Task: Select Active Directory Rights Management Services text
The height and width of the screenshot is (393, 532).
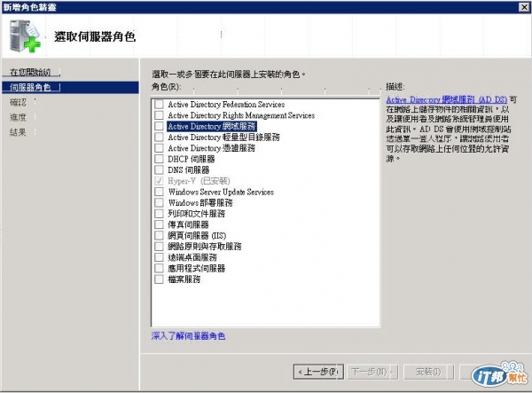Action: (x=241, y=115)
